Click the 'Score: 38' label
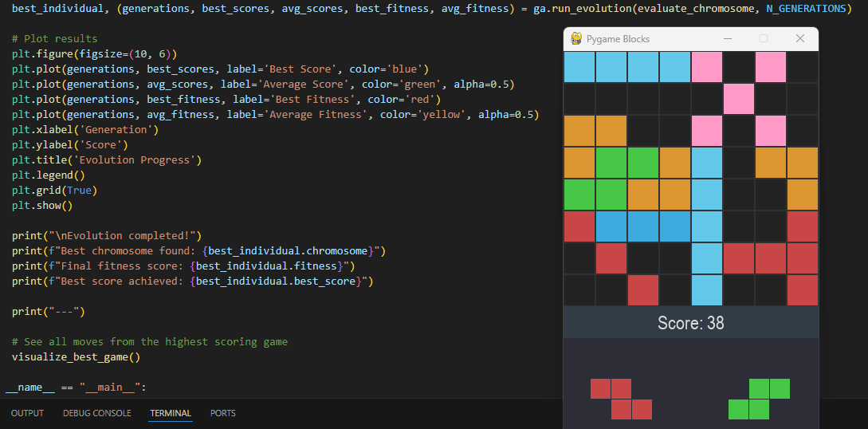 [x=691, y=323]
